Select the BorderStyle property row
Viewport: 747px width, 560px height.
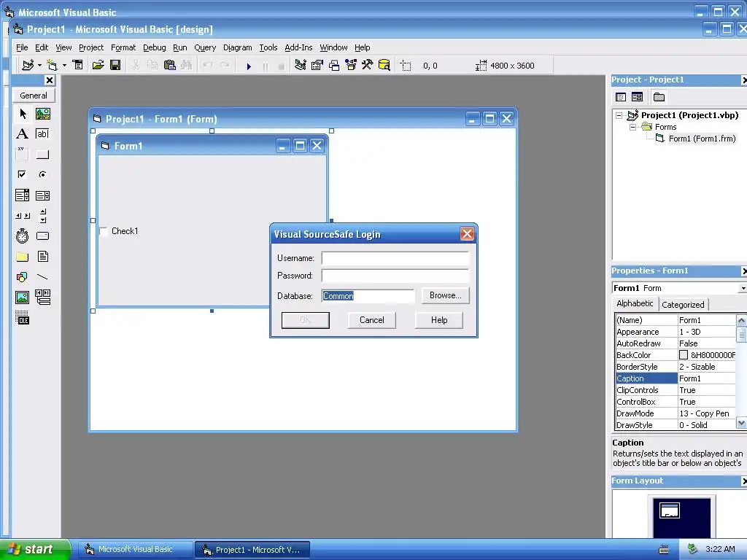(x=676, y=367)
